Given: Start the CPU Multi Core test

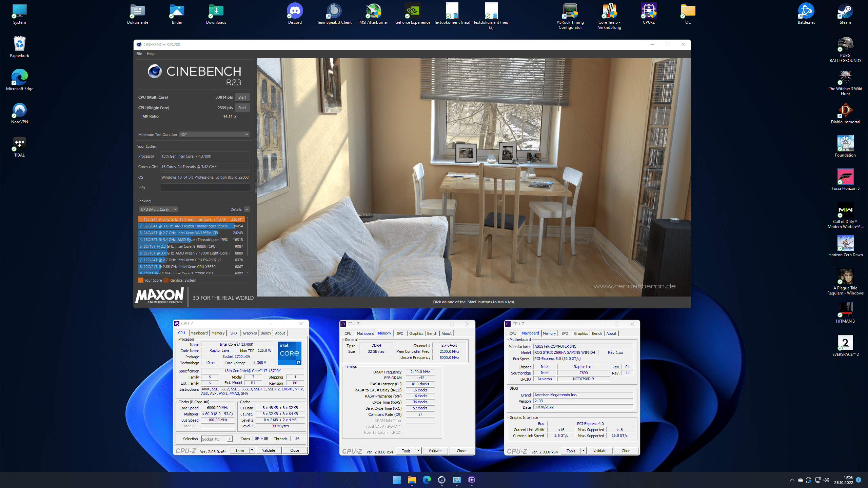Looking at the screenshot, I should [x=242, y=97].
